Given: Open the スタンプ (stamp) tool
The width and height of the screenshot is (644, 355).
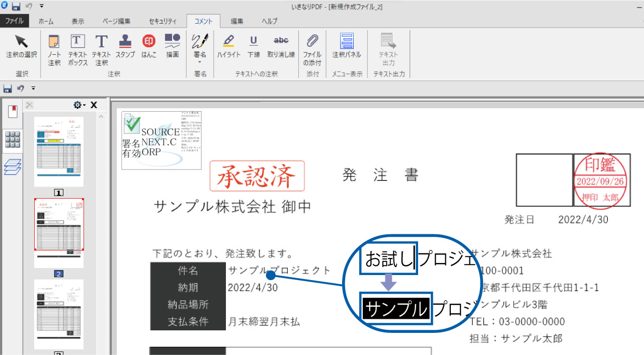Looking at the screenshot, I should [125, 48].
